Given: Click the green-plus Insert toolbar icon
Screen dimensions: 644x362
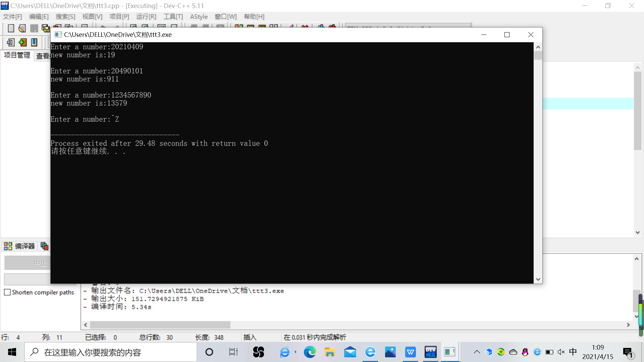Looking at the screenshot, I should tap(22, 43).
